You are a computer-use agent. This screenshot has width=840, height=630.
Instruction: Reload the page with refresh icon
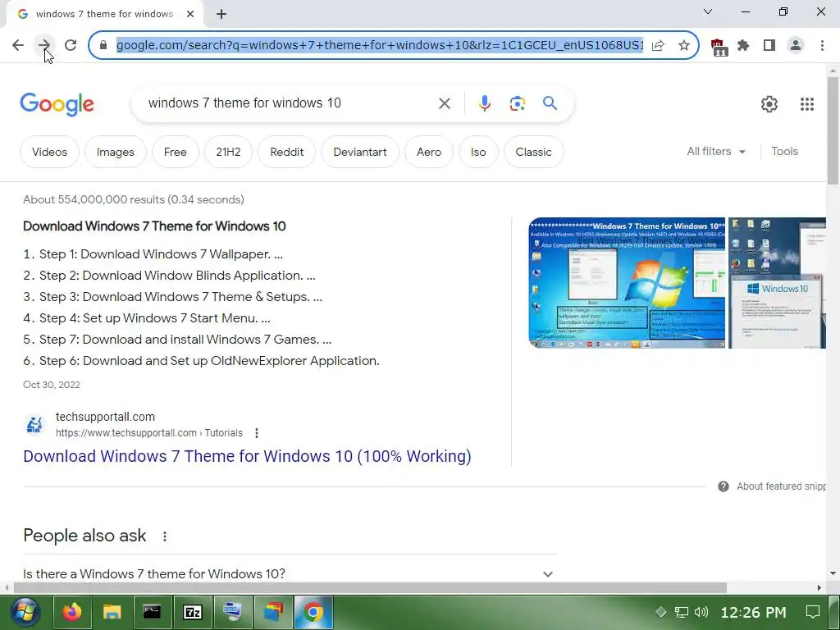point(71,45)
